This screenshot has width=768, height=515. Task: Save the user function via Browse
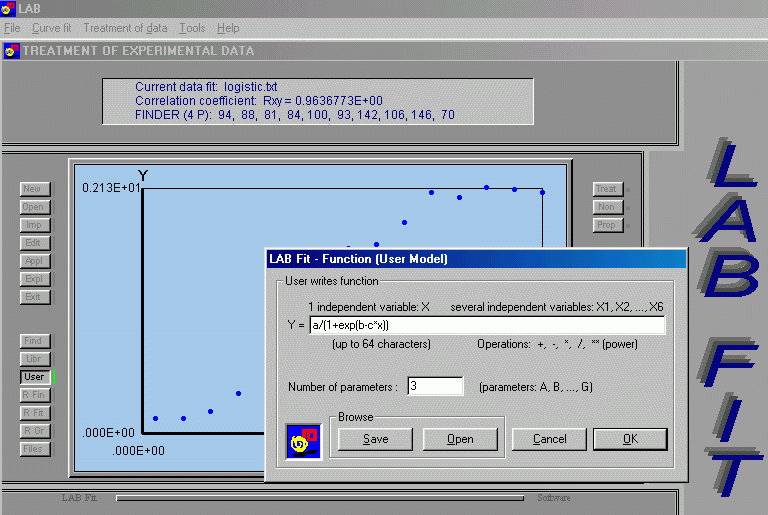(x=375, y=439)
